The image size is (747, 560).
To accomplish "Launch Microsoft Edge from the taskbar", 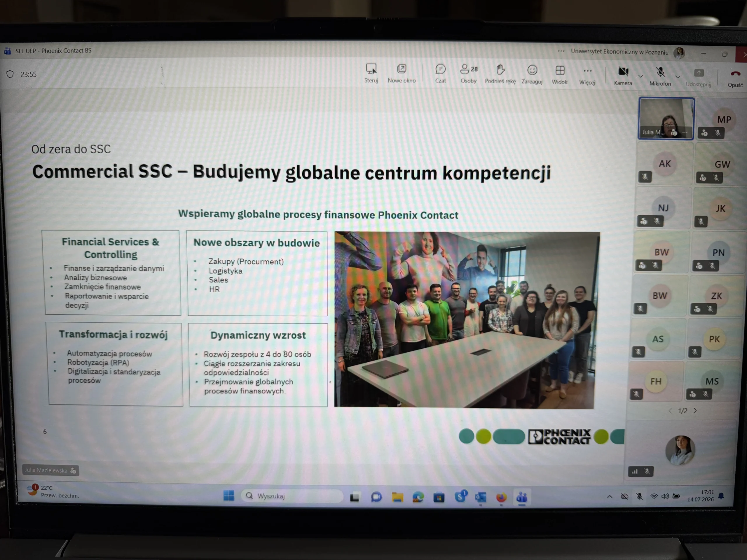I will 418,497.
